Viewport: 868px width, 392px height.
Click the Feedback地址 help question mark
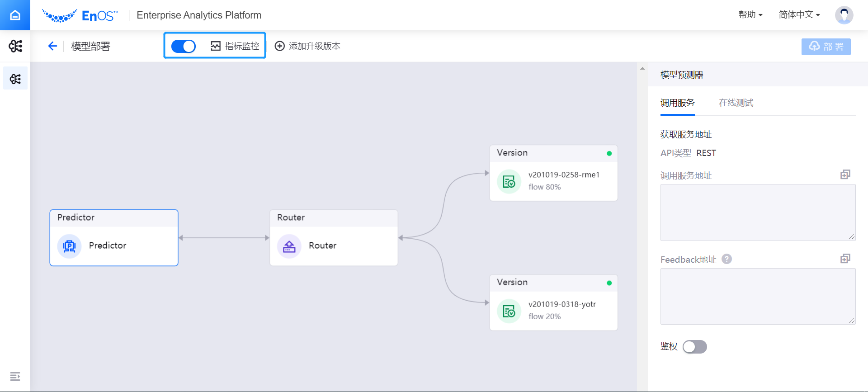point(726,259)
